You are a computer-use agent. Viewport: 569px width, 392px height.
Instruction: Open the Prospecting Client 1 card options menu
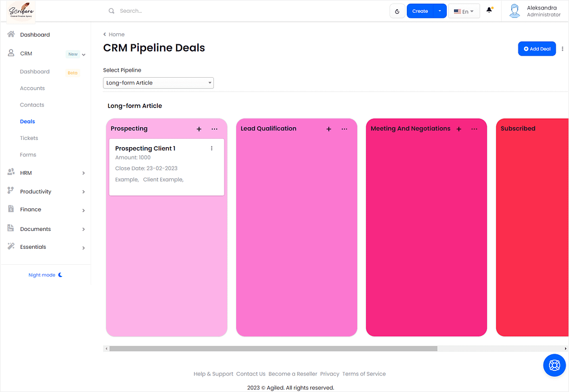(212, 148)
